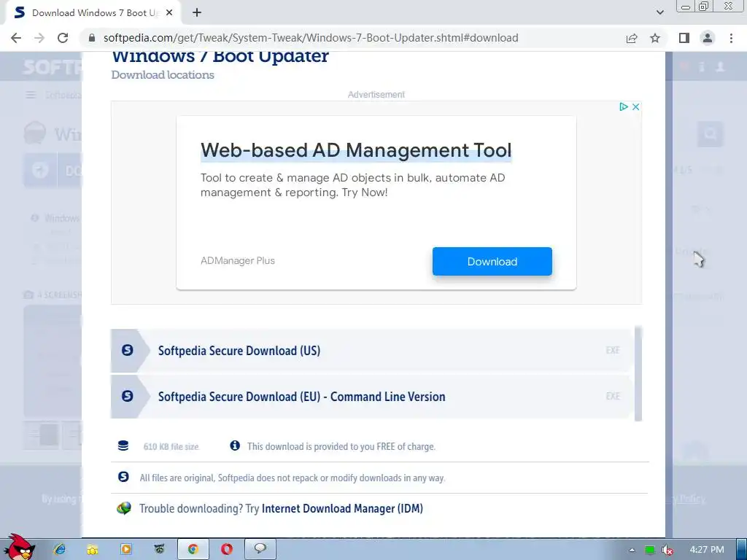The height and width of the screenshot is (560, 747).
Task: Open the tab search dropdown arrow
Action: coord(659,12)
